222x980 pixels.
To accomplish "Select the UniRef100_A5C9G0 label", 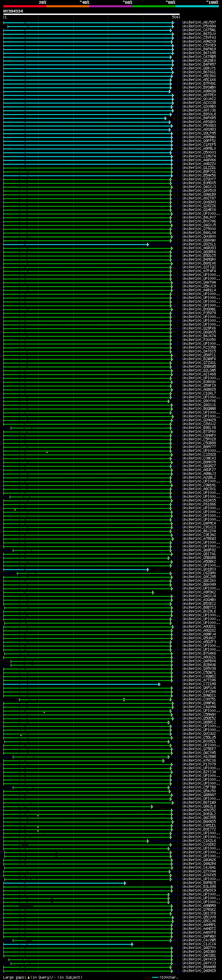I will pos(199,76).
